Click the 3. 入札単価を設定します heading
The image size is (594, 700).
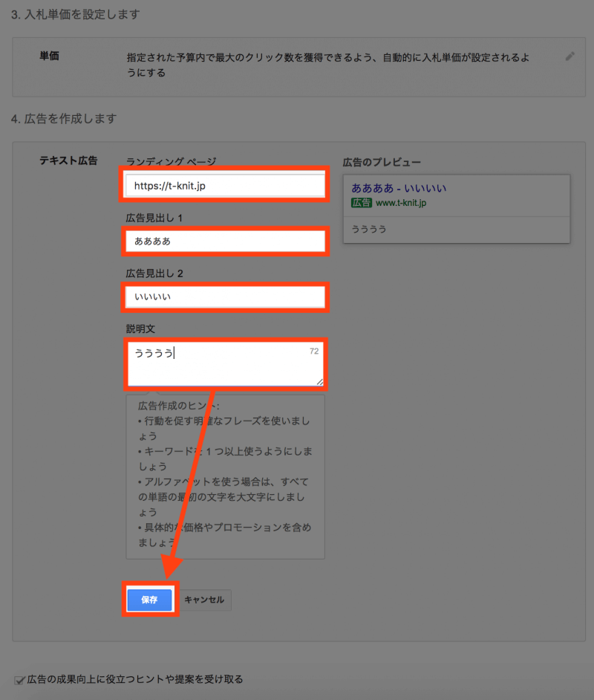(76, 14)
